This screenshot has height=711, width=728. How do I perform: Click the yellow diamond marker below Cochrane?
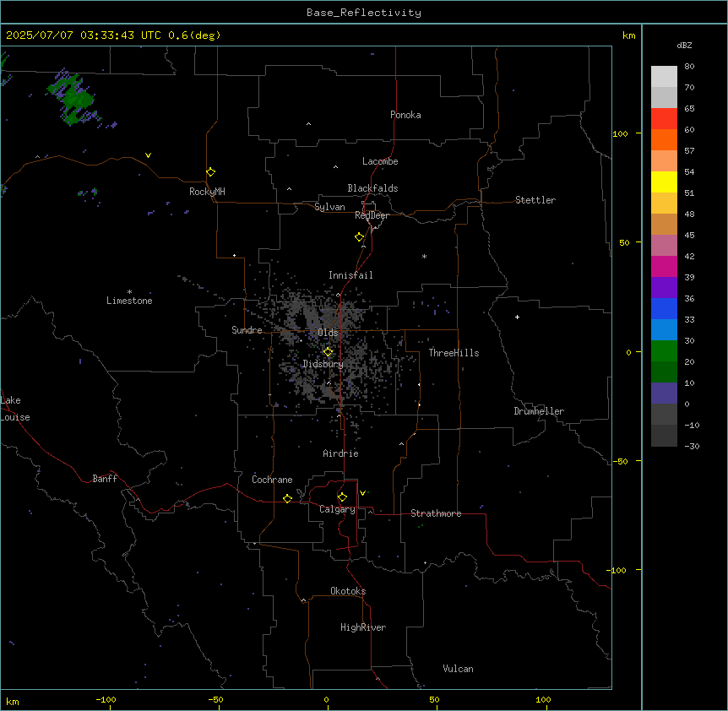287,498
